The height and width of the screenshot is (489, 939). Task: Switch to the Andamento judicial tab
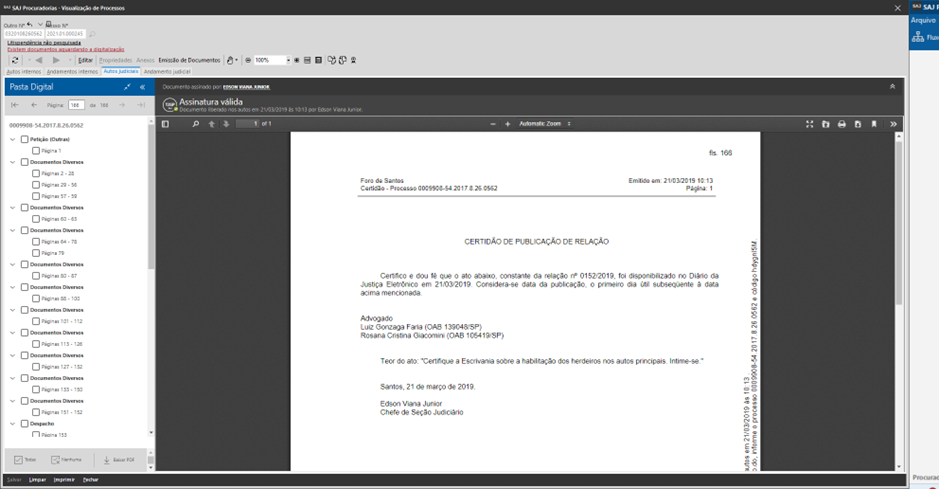pos(167,72)
